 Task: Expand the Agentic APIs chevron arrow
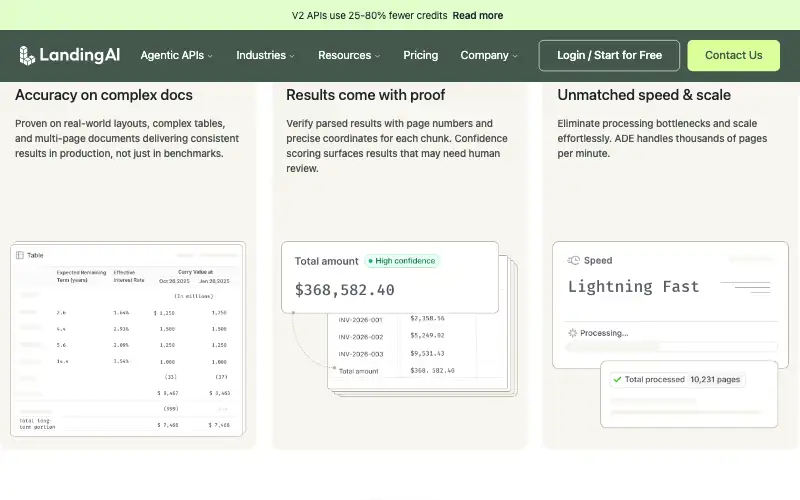210,56
